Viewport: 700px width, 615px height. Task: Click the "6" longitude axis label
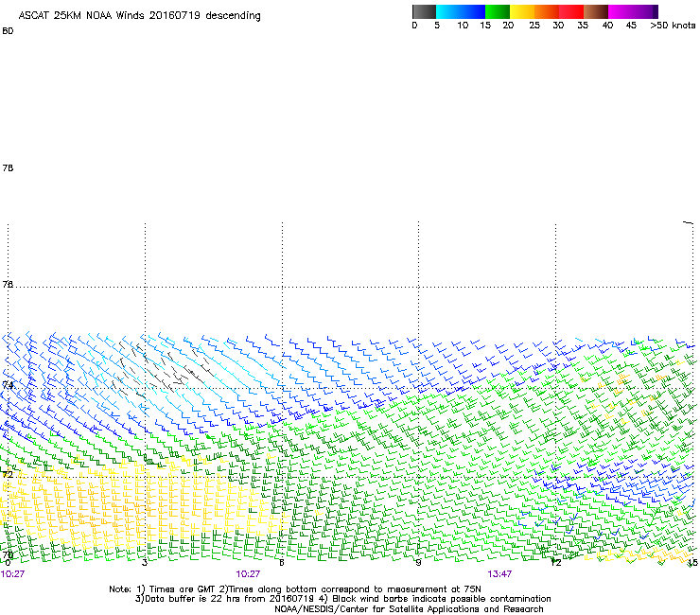[282, 563]
